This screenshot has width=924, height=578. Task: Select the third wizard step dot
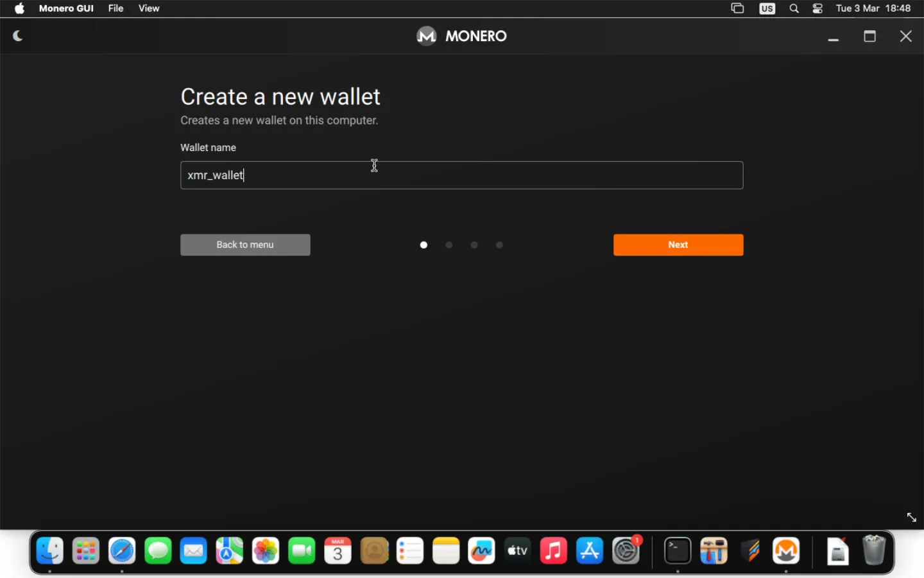tap(474, 245)
